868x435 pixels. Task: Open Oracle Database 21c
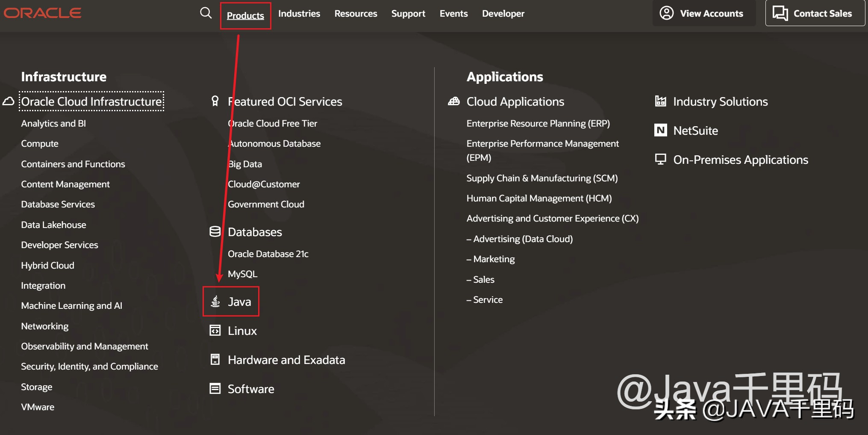click(x=268, y=254)
